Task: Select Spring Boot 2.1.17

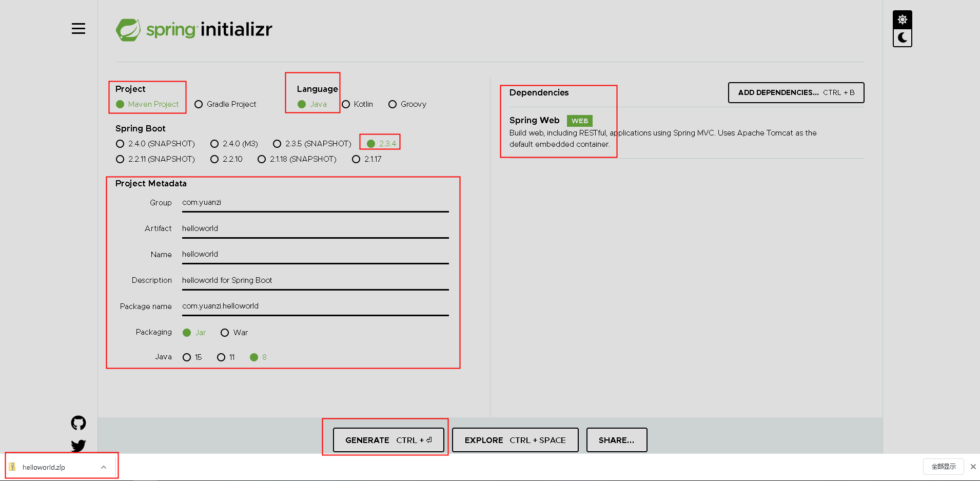Action: pyautogui.click(x=367, y=159)
